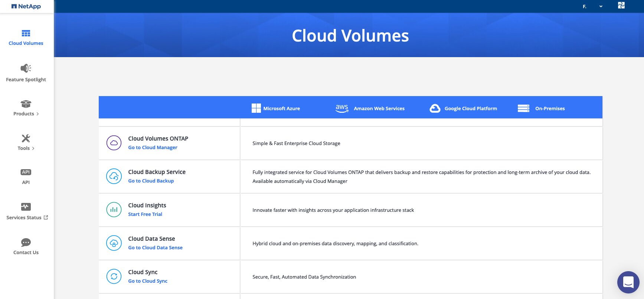
Task: Expand the Products submenu
Action: 26,114
